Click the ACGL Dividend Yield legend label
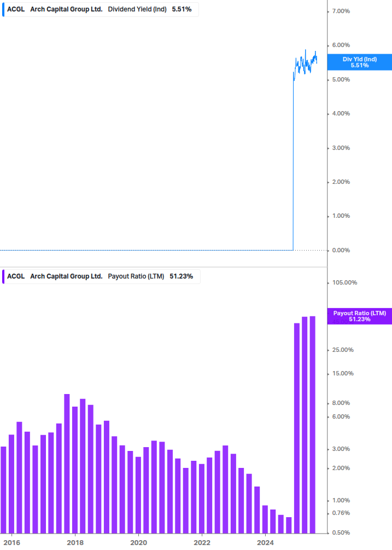Viewport: 392px width, 550px height. (x=100, y=9)
